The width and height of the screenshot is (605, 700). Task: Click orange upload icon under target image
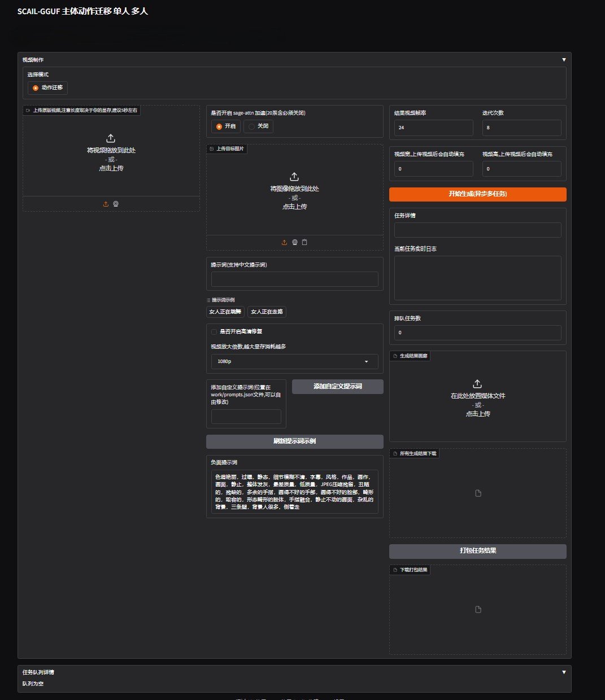tap(284, 242)
